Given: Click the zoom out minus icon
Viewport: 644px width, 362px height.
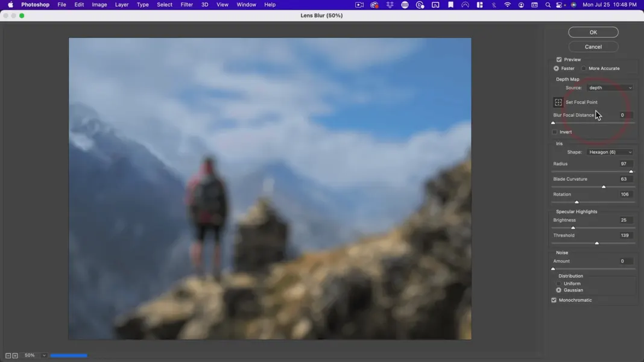Looking at the screenshot, I should point(8,355).
